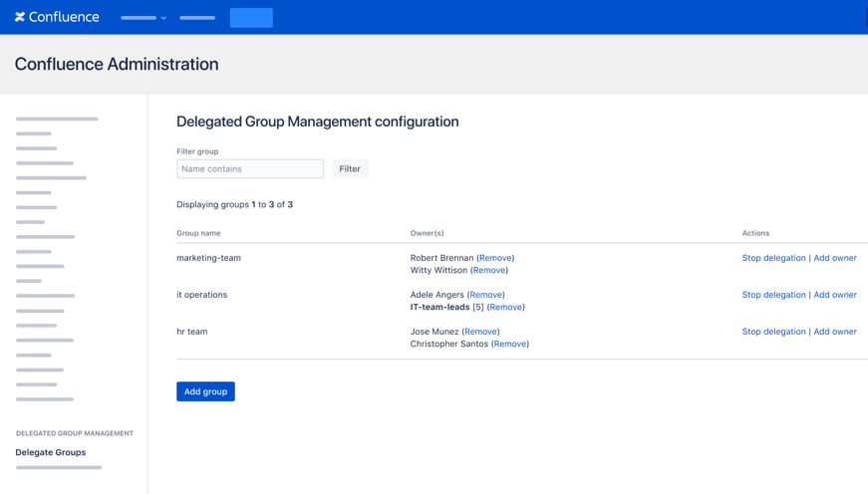Remove Jose Munez as owner
The image size is (868, 494).
pyautogui.click(x=481, y=332)
